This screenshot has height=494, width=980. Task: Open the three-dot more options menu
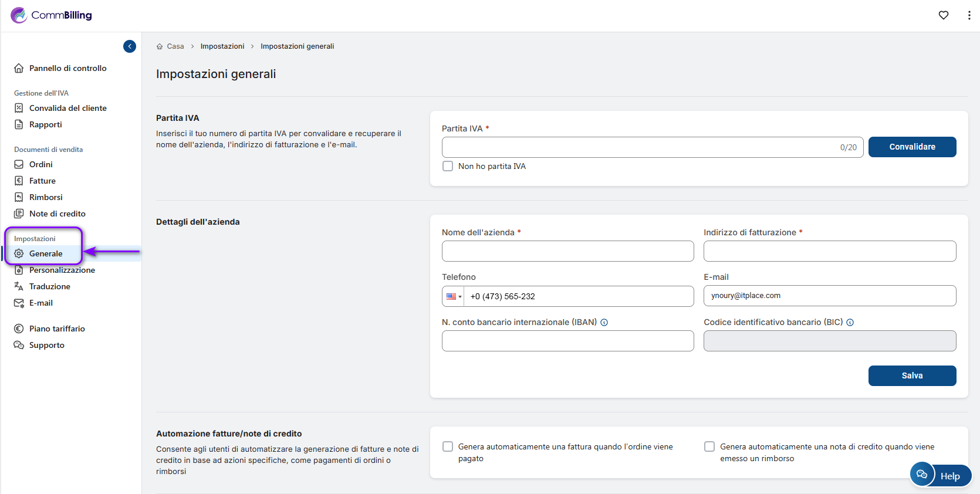(x=969, y=15)
